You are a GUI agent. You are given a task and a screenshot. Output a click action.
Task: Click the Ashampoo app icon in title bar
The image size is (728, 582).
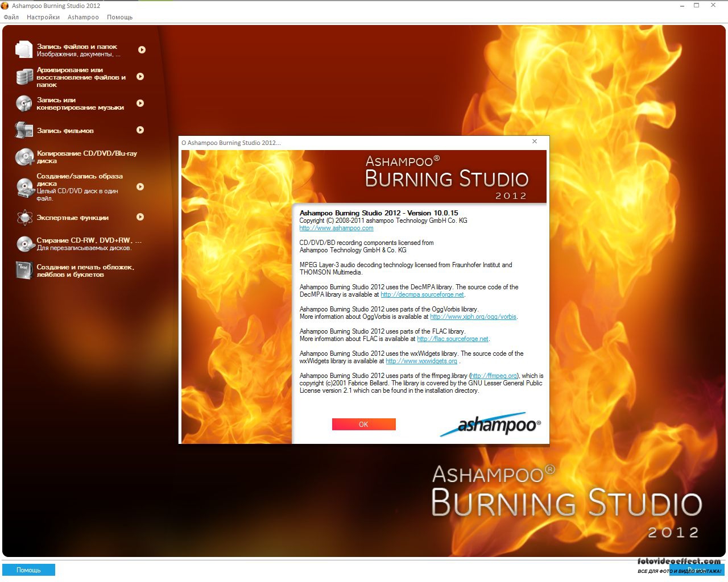5,6
